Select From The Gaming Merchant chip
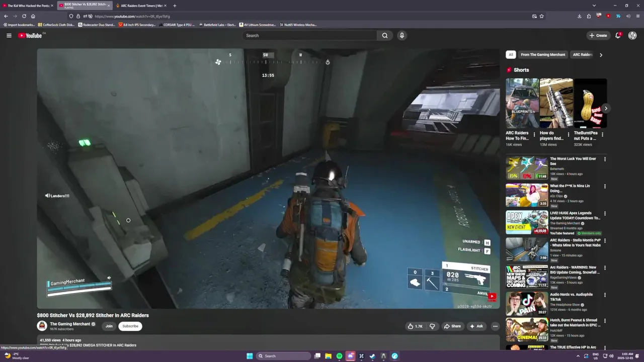Viewport: 644px width, 362px height. click(543, 54)
